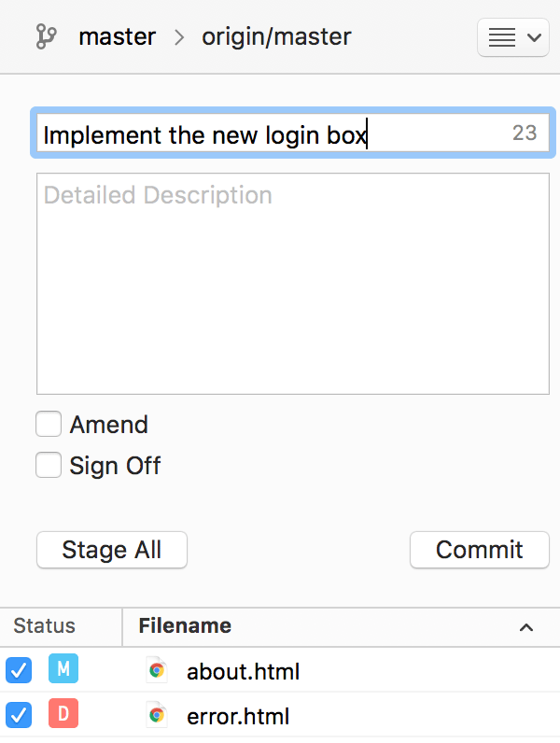Select the about.html file name in list

(x=243, y=671)
